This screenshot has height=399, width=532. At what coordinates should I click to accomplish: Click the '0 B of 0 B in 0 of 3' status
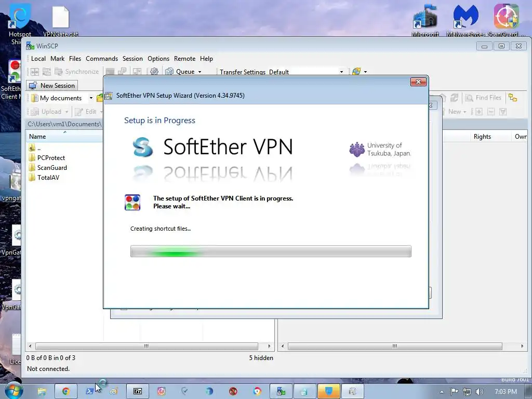pyautogui.click(x=51, y=357)
